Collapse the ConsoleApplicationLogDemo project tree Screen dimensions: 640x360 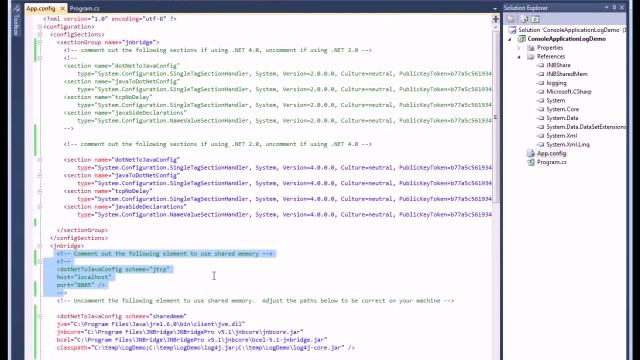509,39
